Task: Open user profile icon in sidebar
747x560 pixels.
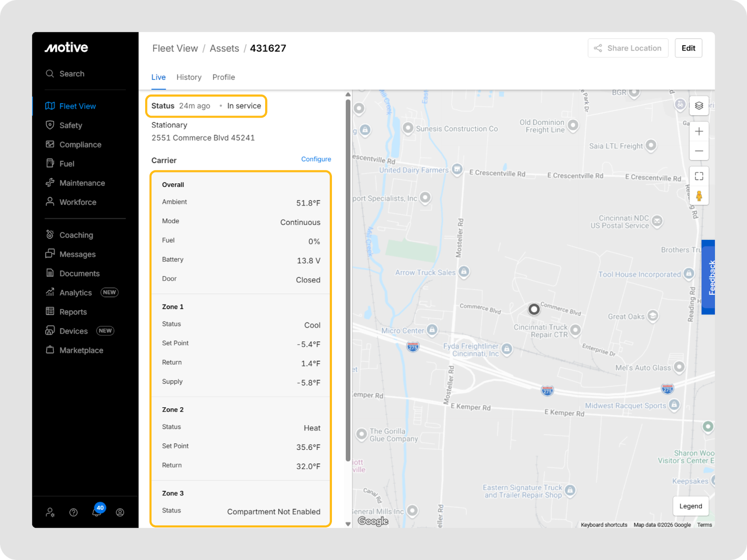Action: point(120,512)
